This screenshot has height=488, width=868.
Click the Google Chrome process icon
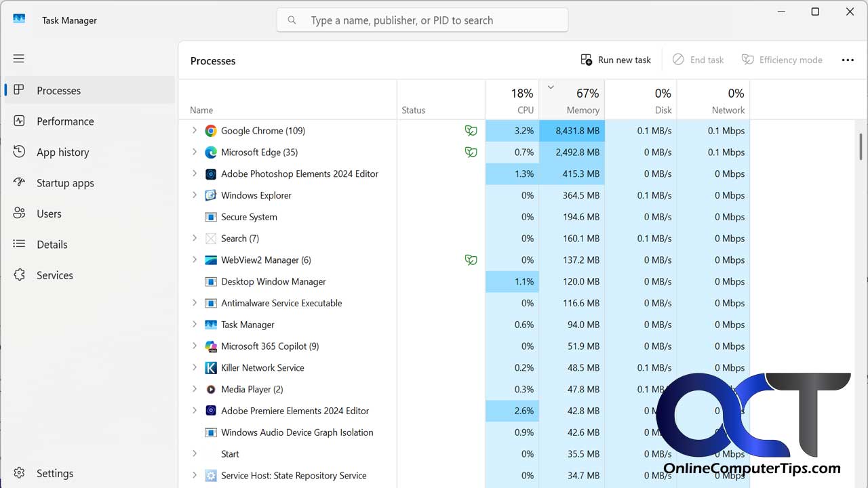coord(211,131)
